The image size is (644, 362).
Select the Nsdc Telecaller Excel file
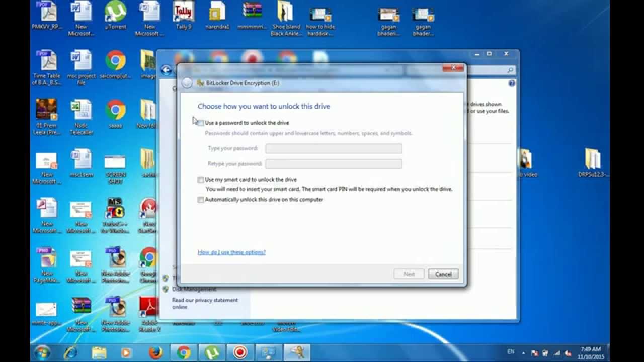(x=81, y=117)
